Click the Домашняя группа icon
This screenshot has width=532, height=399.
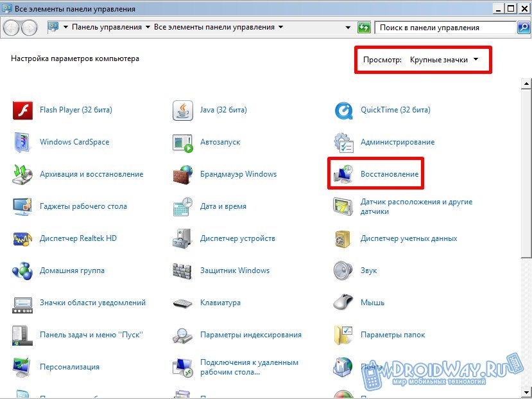[x=22, y=270]
